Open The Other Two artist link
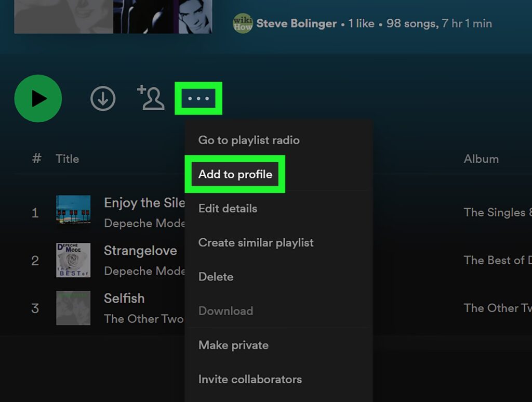 coord(143,319)
